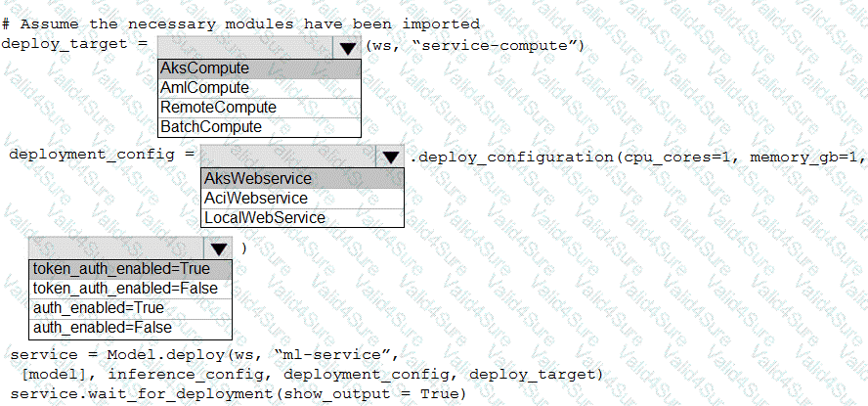
Task: Select AksCompute from the list
Action: (259, 68)
